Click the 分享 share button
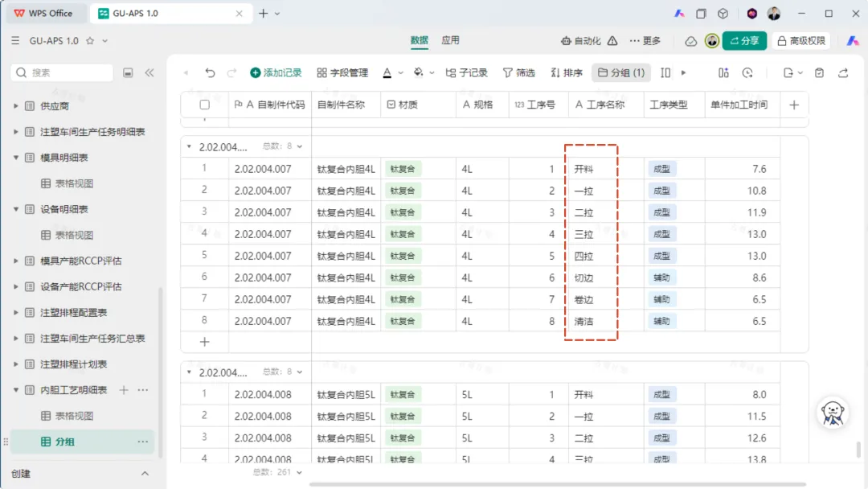Image resolution: width=868 pixels, height=489 pixels. (x=744, y=41)
